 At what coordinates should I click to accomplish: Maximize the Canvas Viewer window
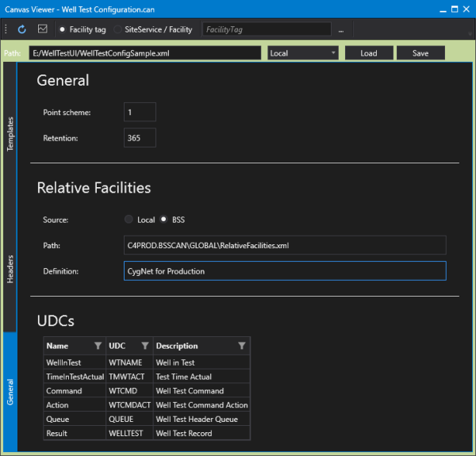point(455,9)
